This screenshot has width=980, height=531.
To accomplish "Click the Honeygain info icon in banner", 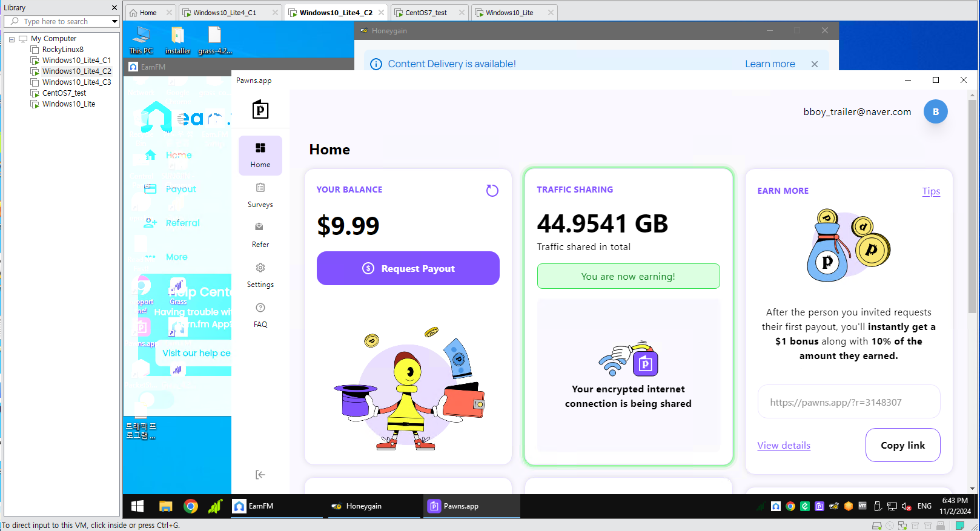I will tap(376, 64).
